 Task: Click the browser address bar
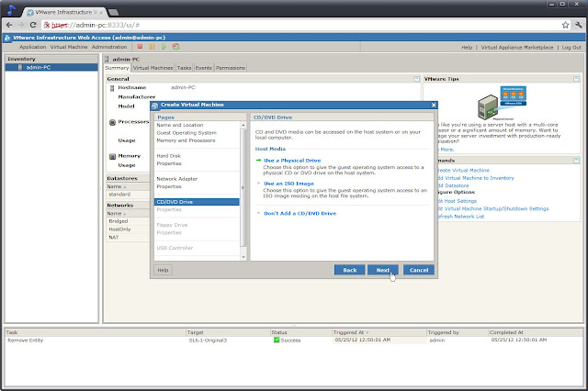tap(300, 25)
